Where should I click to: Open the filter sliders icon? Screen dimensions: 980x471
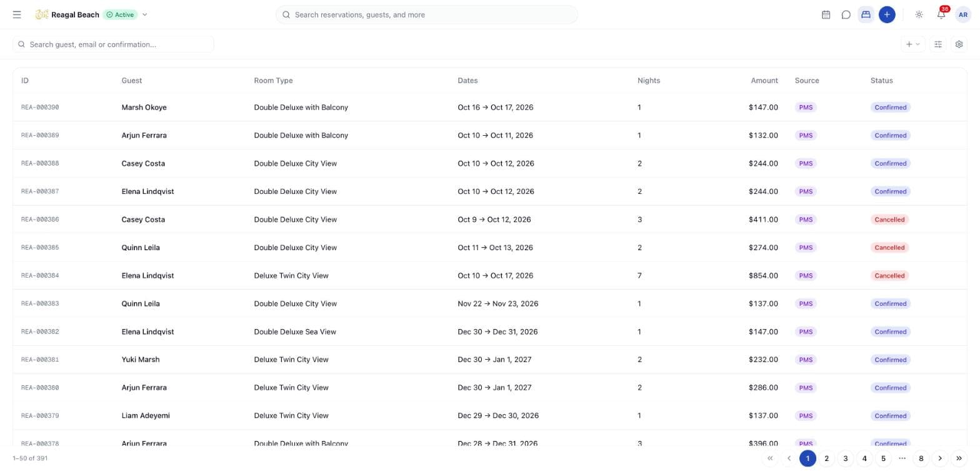point(937,44)
